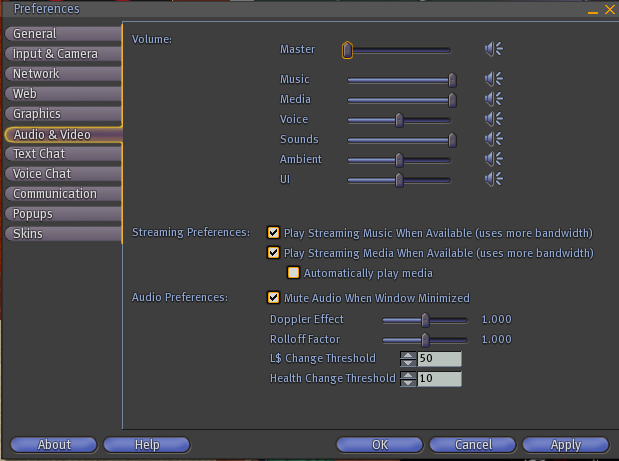Click the Help button
Screen dimensions: 619x461
pos(147,445)
